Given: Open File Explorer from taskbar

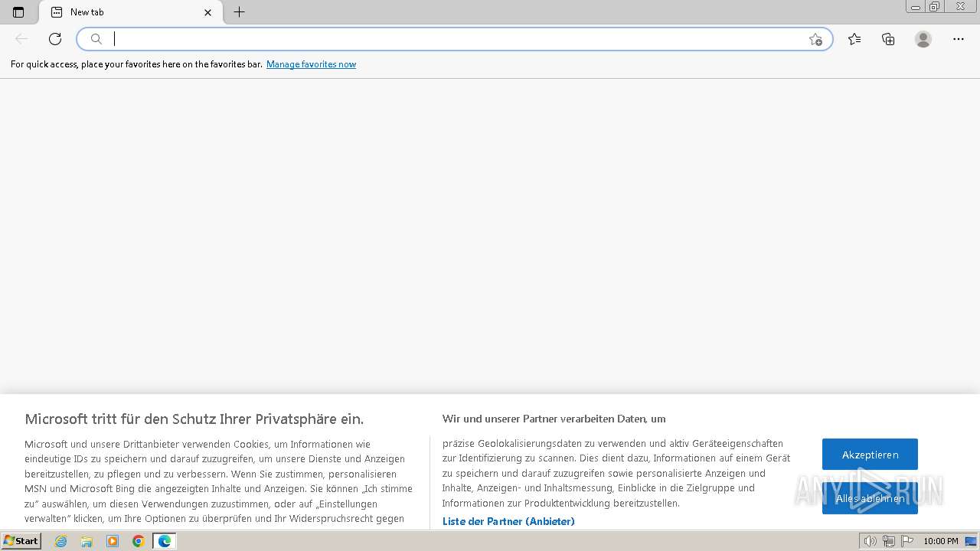Looking at the screenshot, I should pos(87,541).
